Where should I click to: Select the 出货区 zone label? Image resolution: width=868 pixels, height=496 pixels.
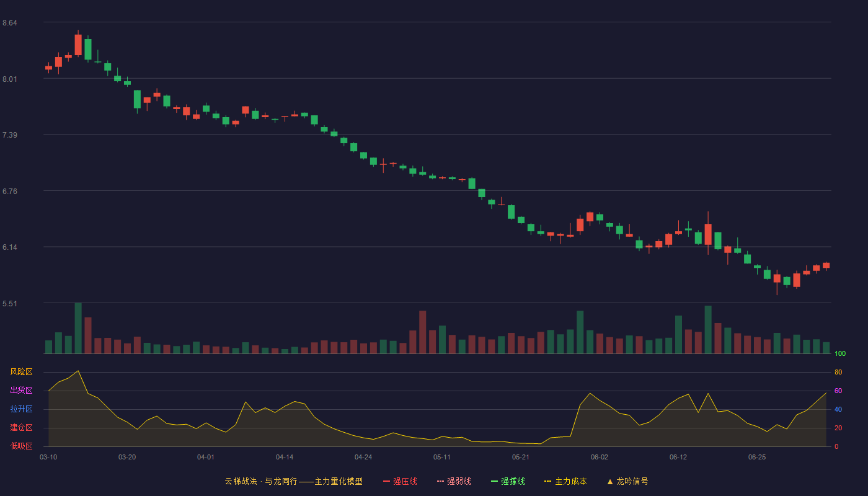coord(21,391)
